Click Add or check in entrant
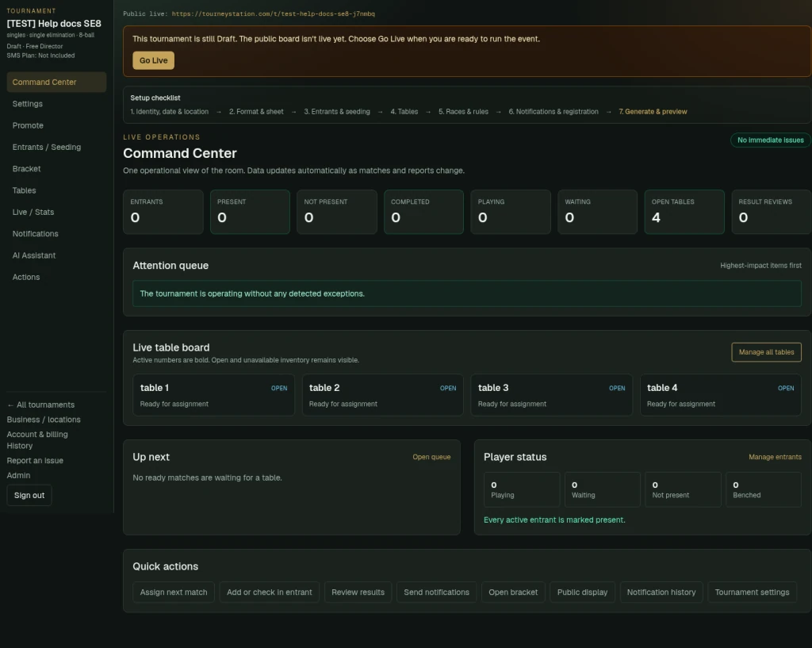Image resolution: width=812 pixels, height=648 pixels. coord(270,592)
